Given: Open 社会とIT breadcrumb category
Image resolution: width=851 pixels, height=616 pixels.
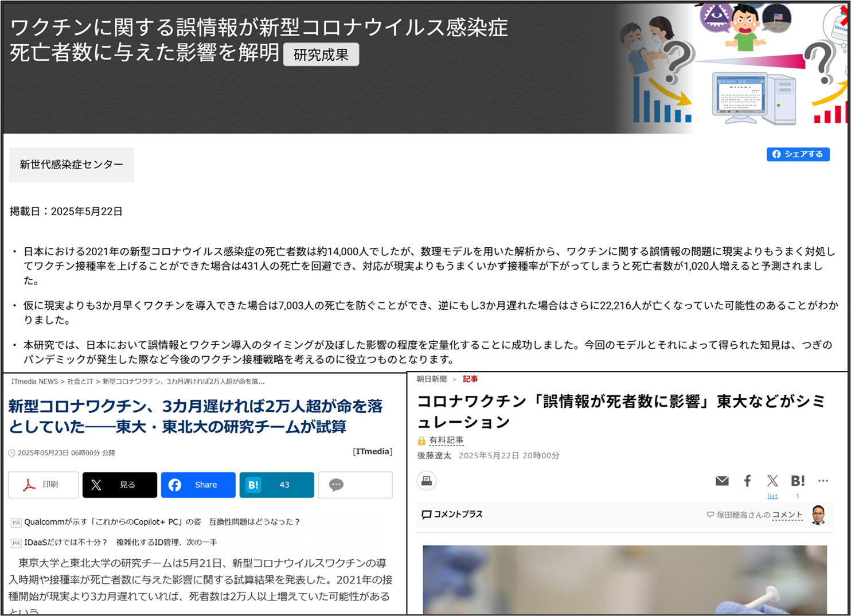Looking at the screenshot, I should coord(80,381).
